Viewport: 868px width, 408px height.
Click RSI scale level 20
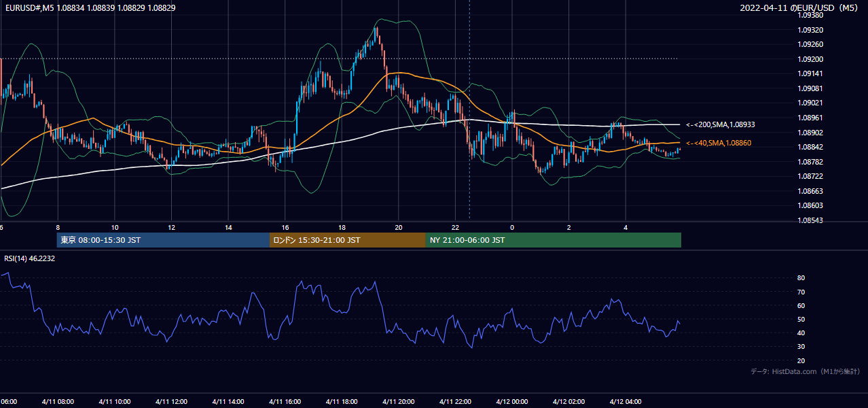coord(801,360)
